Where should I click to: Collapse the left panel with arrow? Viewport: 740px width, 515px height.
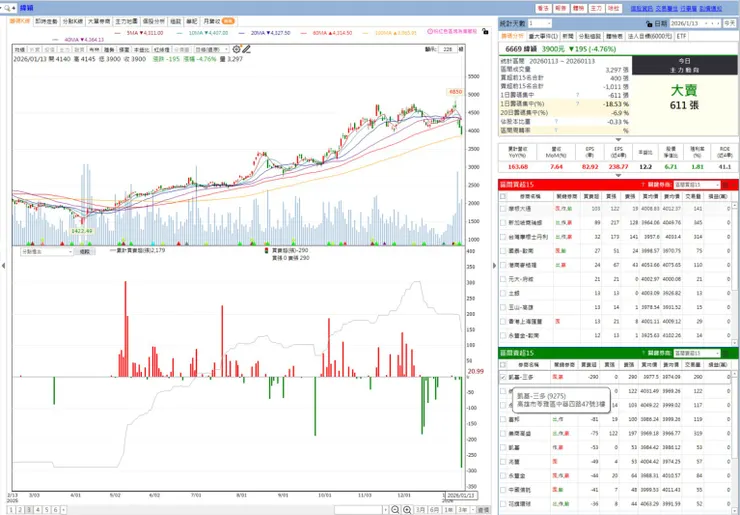3,266
